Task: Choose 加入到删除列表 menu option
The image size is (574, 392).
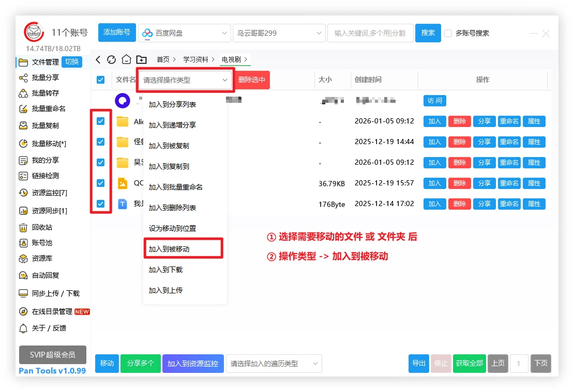Action: tap(172, 208)
